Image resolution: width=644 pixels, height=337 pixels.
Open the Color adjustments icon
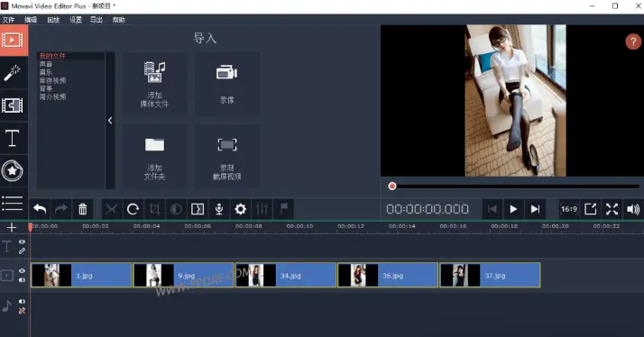(176, 209)
